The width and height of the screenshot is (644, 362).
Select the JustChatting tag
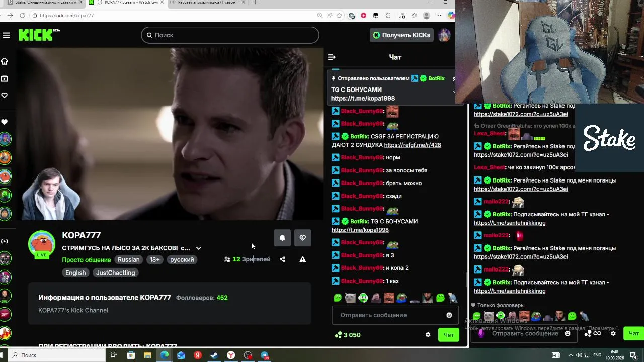[x=115, y=273]
